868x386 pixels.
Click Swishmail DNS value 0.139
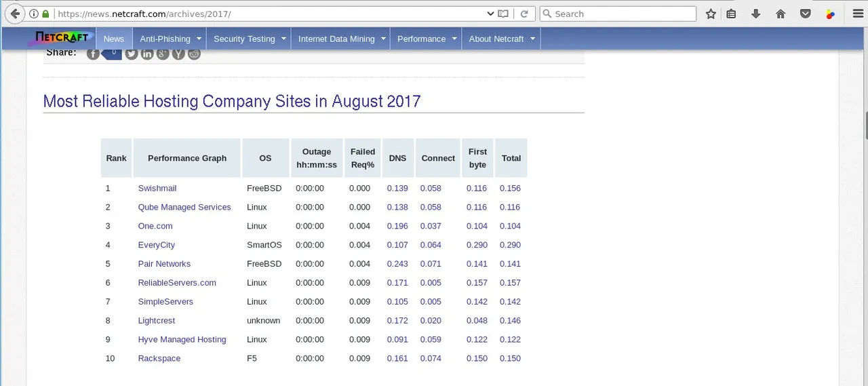point(397,188)
